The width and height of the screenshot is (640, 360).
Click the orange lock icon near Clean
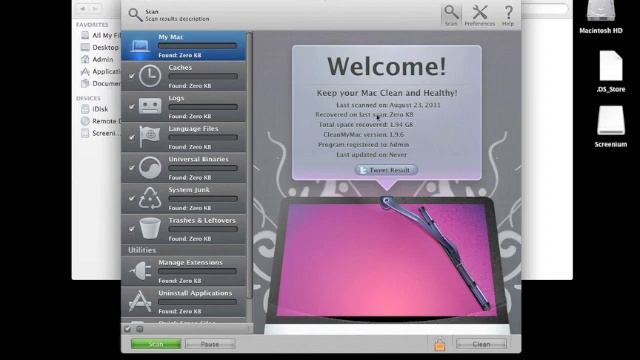[x=440, y=345]
